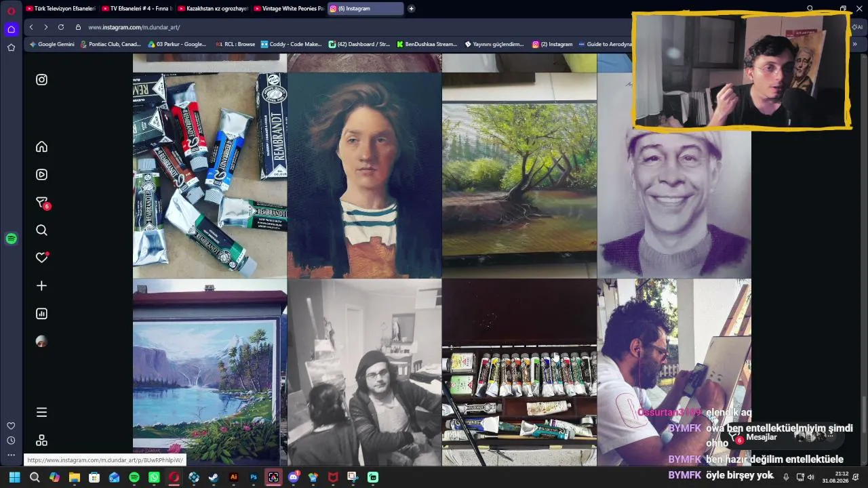Open Discord from taskbar
The width and height of the screenshot is (868, 488).
[294, 477]
